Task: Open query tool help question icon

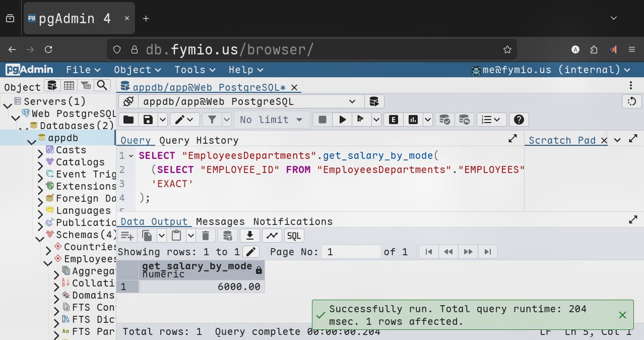Action: click(519, 120)
